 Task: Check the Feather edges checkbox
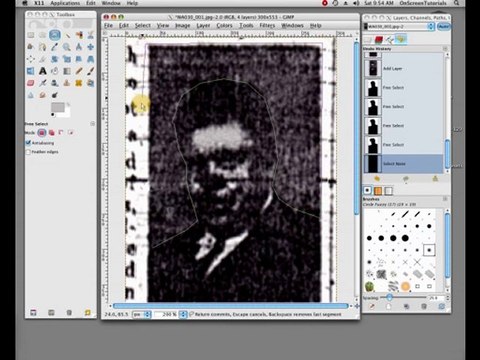click(x=28, y=152)
